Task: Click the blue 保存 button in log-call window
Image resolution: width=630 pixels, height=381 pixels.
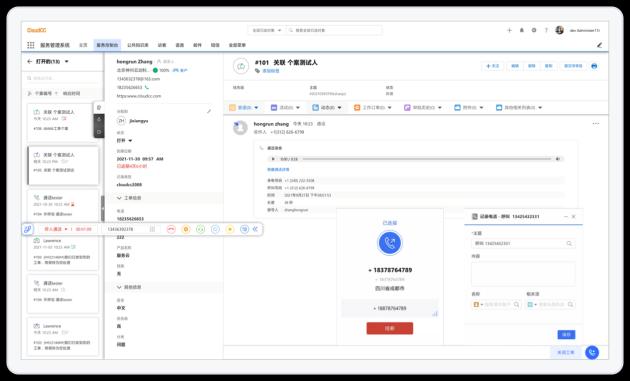Action: pos(566,334)
